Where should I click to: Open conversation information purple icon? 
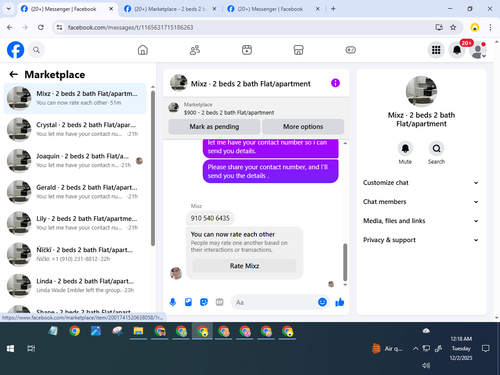[x=335, y=83]
